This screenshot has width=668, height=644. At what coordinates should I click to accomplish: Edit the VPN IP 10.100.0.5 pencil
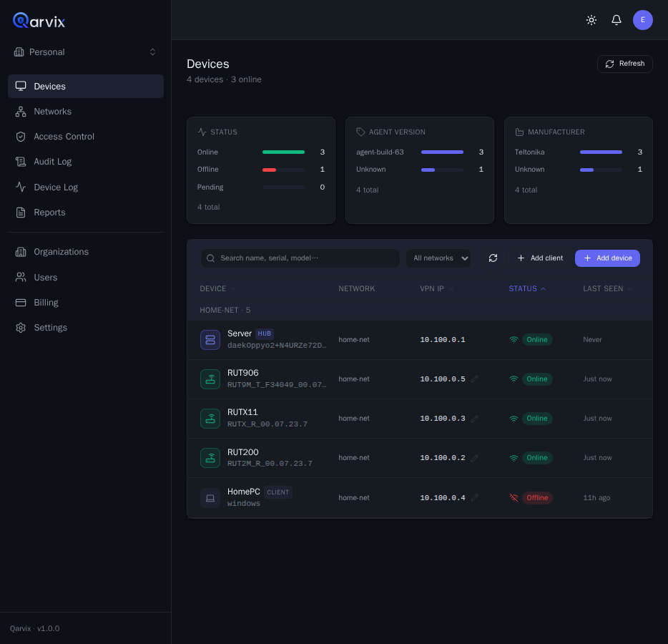[475, 379]
